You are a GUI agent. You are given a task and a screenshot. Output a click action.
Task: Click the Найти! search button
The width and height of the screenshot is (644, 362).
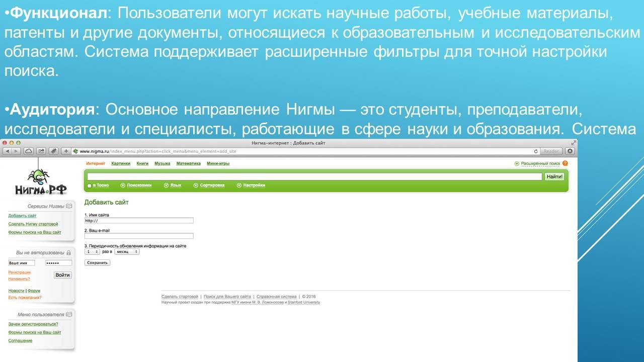tap(554, 176)
